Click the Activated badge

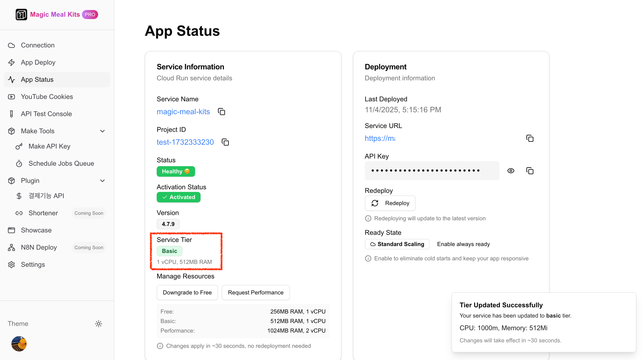click(x=178, y=197)
